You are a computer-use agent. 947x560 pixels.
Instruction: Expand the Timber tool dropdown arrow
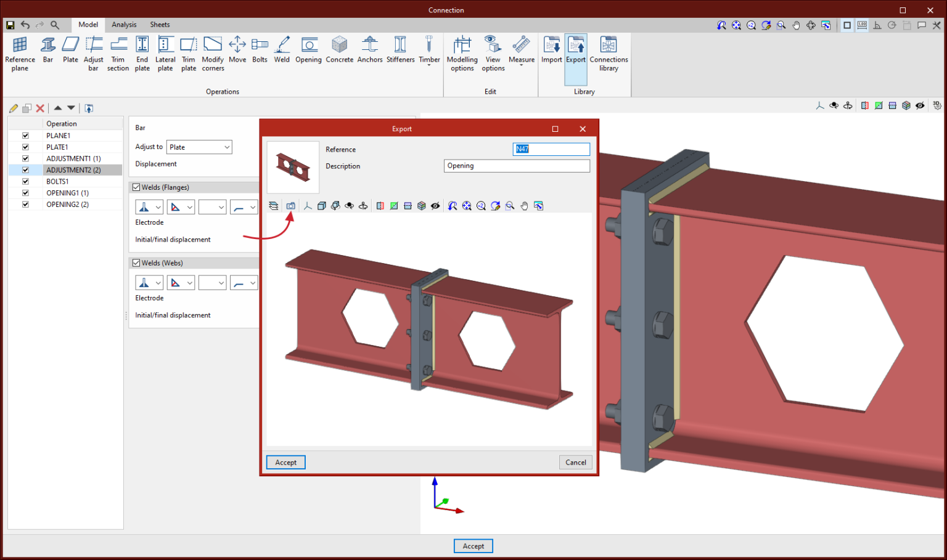click(429, 65)
